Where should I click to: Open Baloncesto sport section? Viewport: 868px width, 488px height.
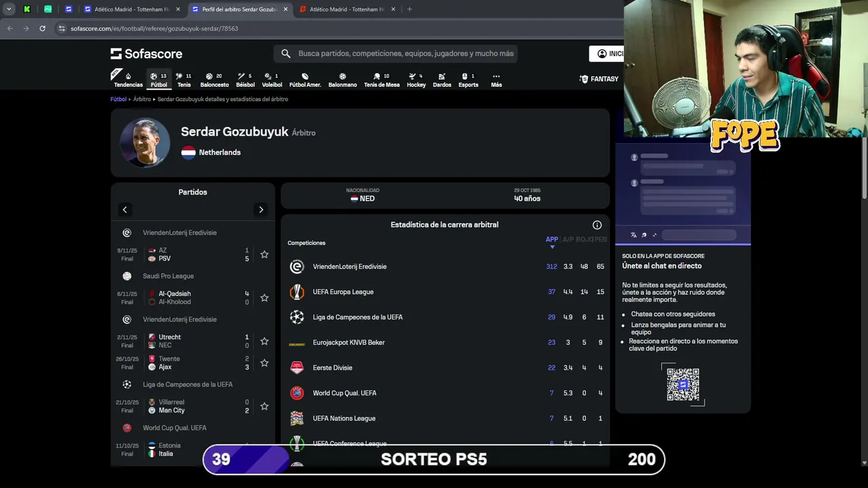click(214, 80)
